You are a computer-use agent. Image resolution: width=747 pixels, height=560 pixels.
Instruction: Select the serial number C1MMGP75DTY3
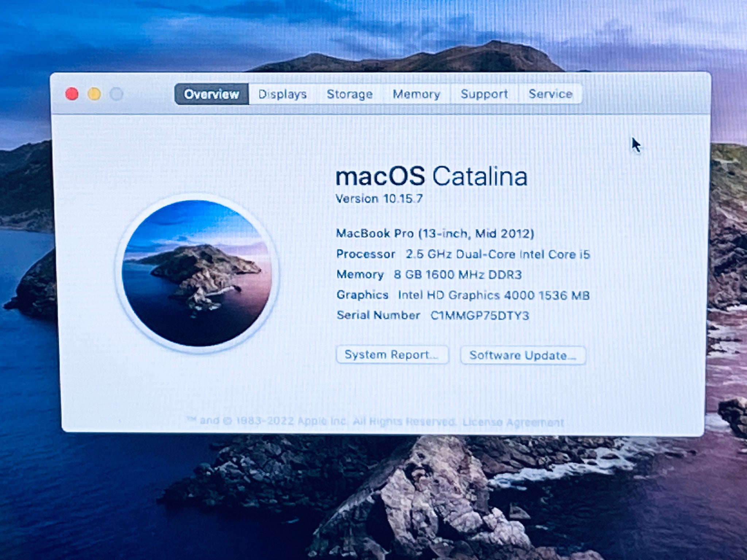[480, 315]
